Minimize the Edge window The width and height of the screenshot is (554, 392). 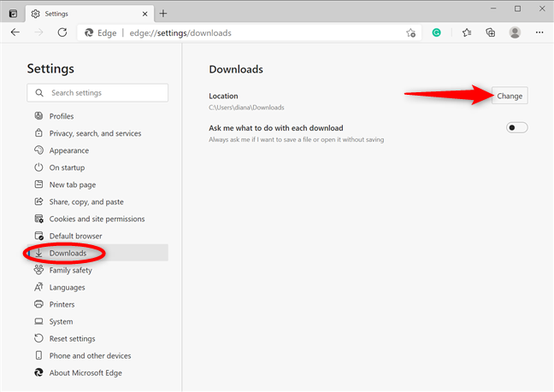pyautogui.click(x=493, y=9)
